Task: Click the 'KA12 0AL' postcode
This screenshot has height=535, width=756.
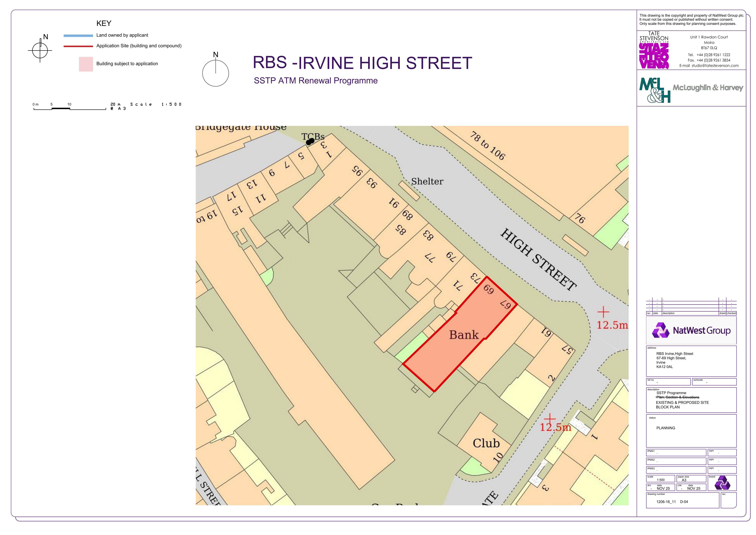Action: (664, 367)
